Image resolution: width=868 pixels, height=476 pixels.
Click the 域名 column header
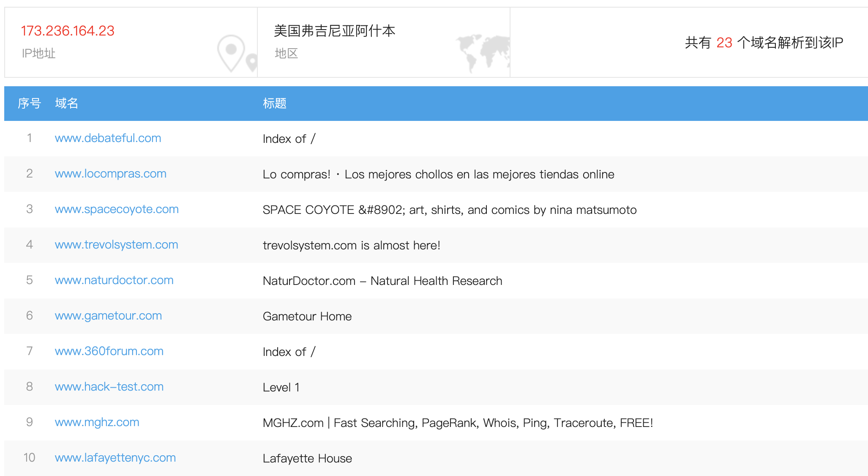(66, 103)
